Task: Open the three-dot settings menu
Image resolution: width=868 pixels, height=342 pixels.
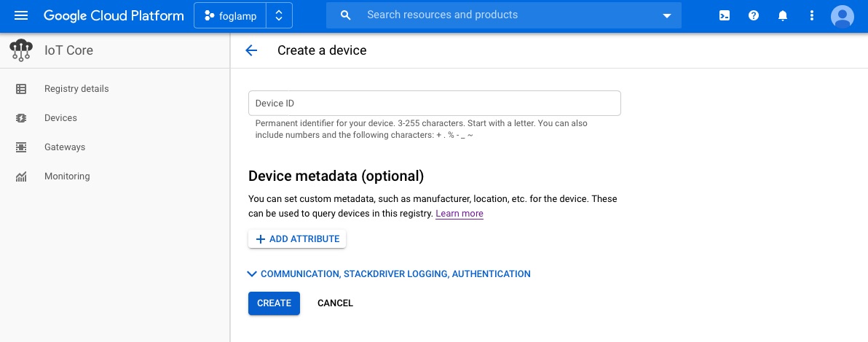Action: [x=811, y=15]
